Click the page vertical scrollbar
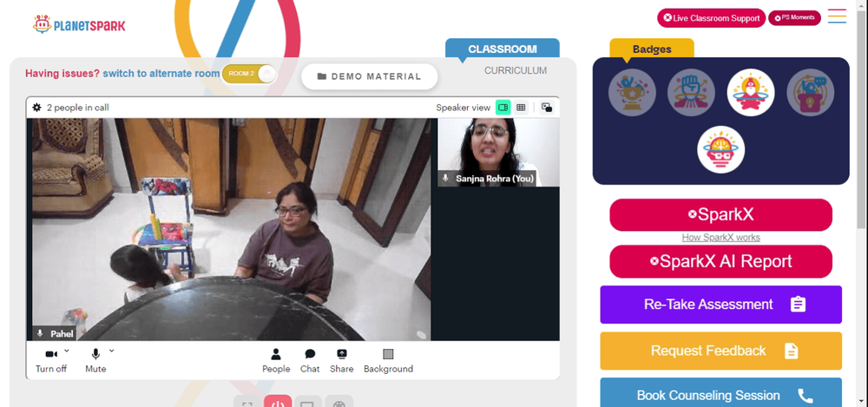The height and width of the screenshot is (407, 868). [861, 121]
